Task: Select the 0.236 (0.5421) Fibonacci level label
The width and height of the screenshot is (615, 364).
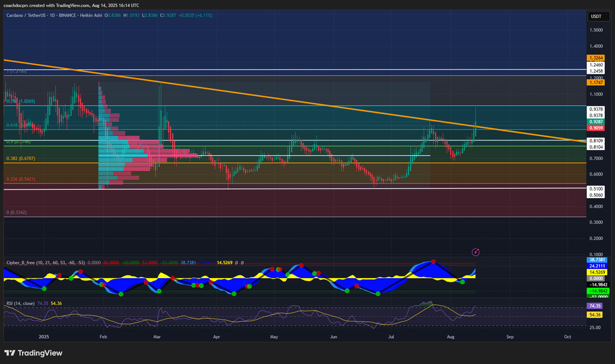Action: [x=20, y=180]
